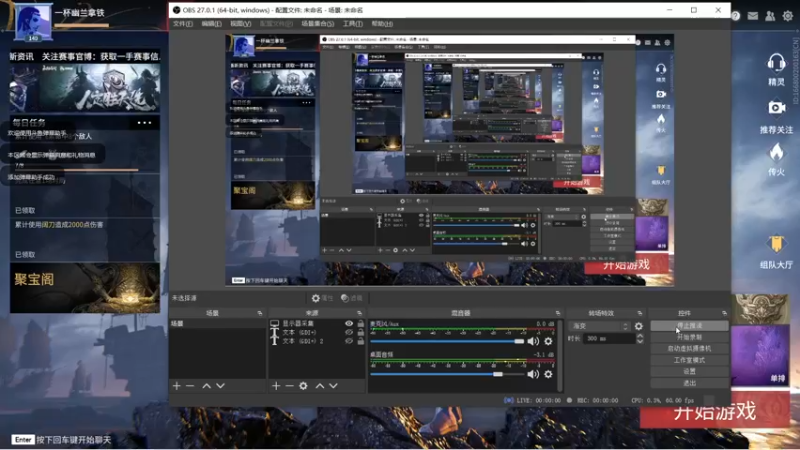Pop out the 来源 dock panel
800x450 pixels.
[x=359, y=313]
